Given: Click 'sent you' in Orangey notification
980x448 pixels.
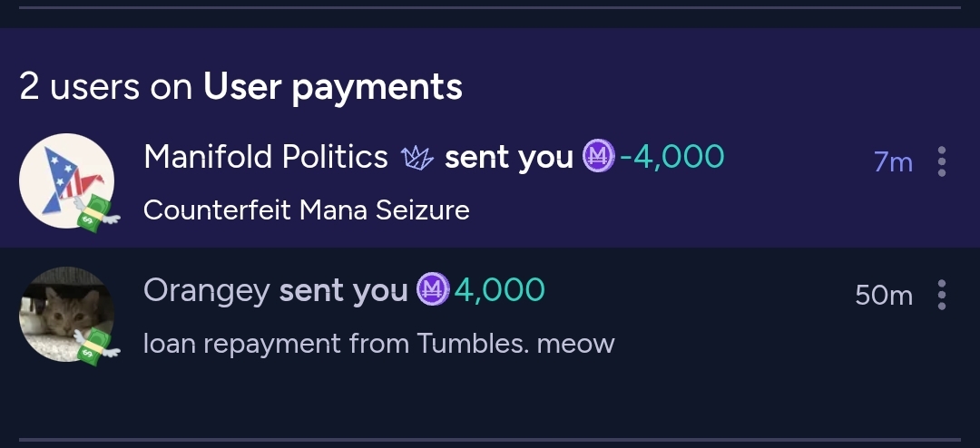Looking at the screenshot, I should pyautogui.click(x=343, y=290).
